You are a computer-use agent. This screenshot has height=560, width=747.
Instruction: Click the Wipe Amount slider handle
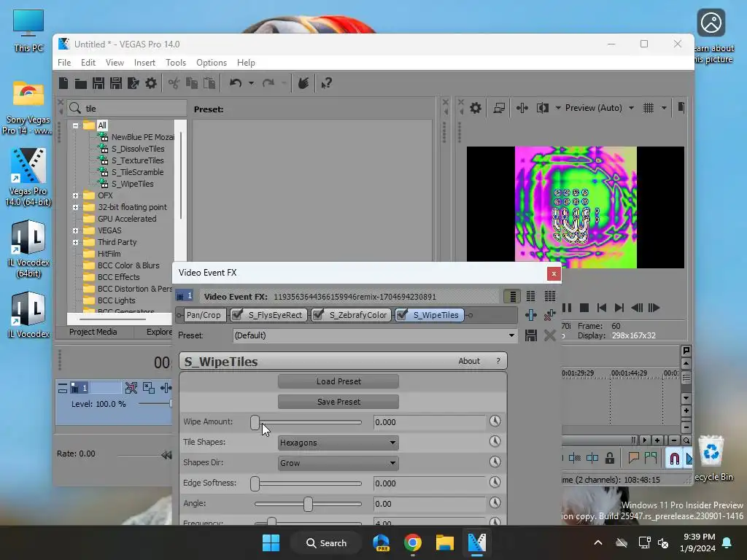[255, 422]
